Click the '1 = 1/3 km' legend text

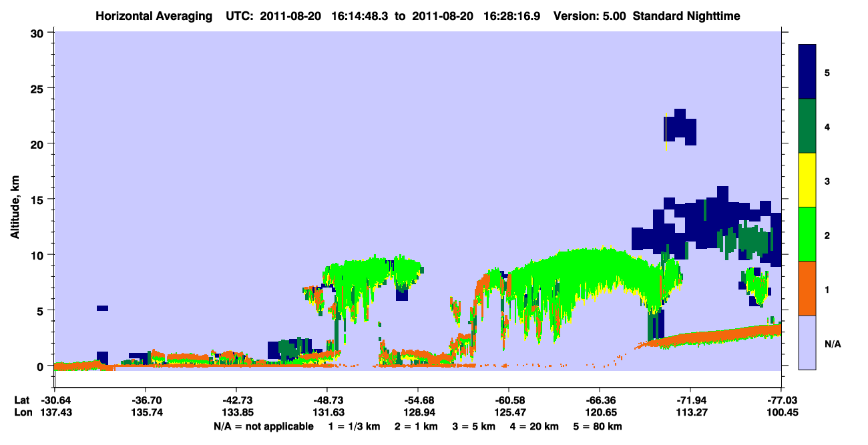click(355, 426)
